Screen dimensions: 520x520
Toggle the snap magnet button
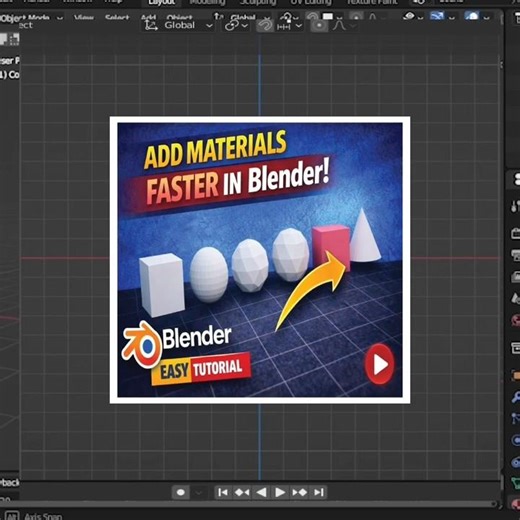click(x=265, y=25)
